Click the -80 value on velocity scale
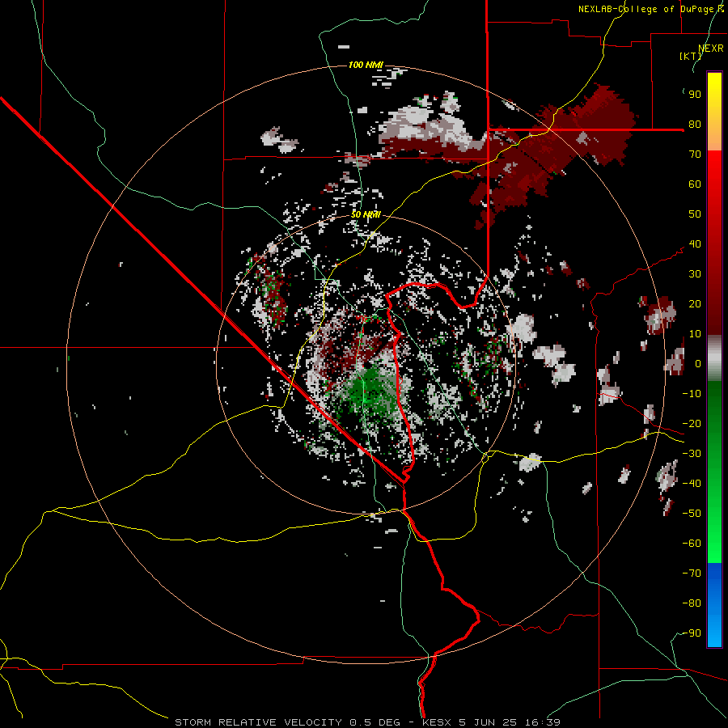 (x=692, y=603)
